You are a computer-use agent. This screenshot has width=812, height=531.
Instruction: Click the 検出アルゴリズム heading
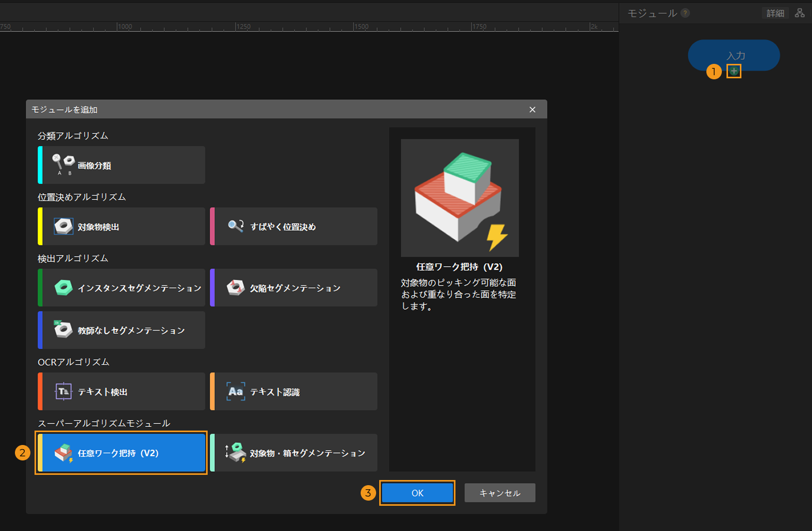73,258
